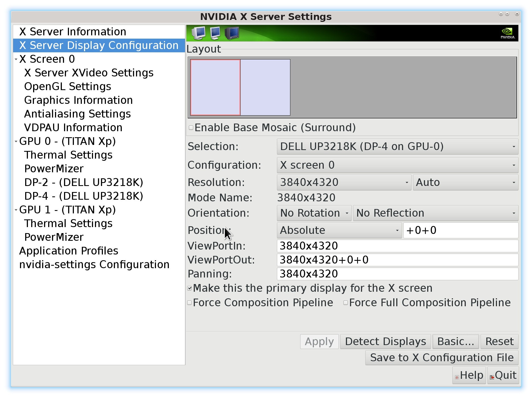532x398 pixels.
Task: Click Detect Displays button
Action: tap(385, 342)
